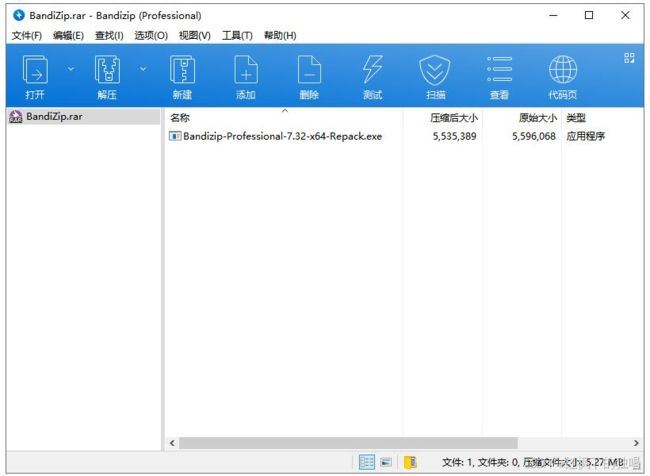The image size is (650, 476).
Task: Select the 代码页 globe icon
Action: [563, 77]
